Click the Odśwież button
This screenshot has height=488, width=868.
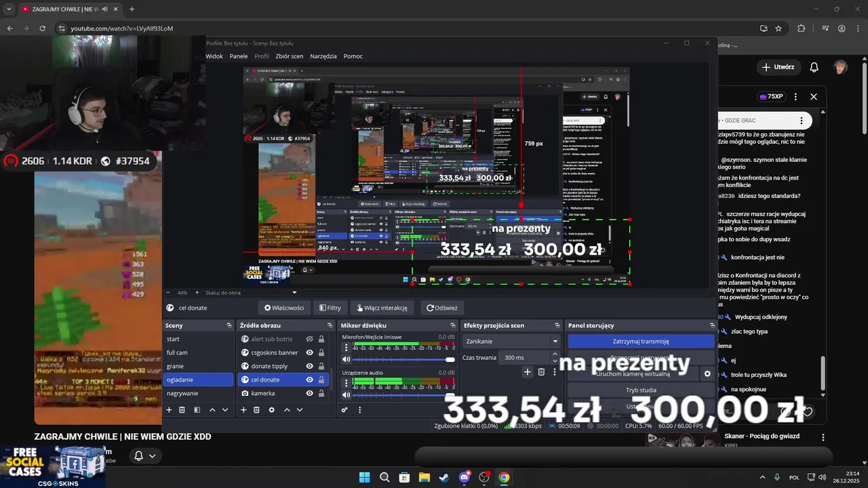(x=441, y=308)
